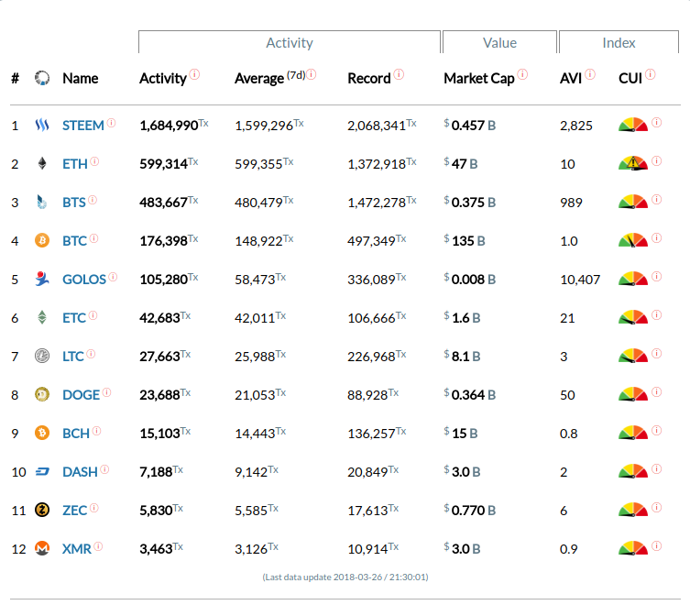
Task: Click the info icon beside GOLOS name
Action: coord(113,277)
